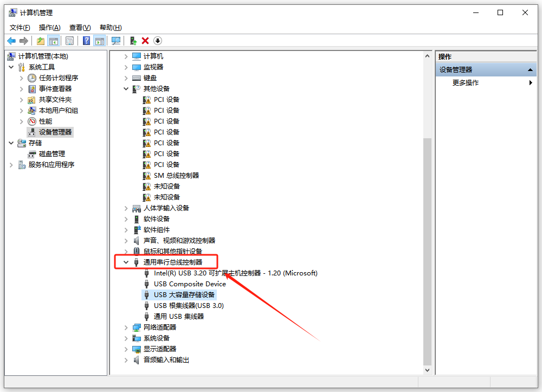The height and width of the screenshot is (392, 542).
Task: Click the red X uninstall device icon
Action: pos(145,41)
